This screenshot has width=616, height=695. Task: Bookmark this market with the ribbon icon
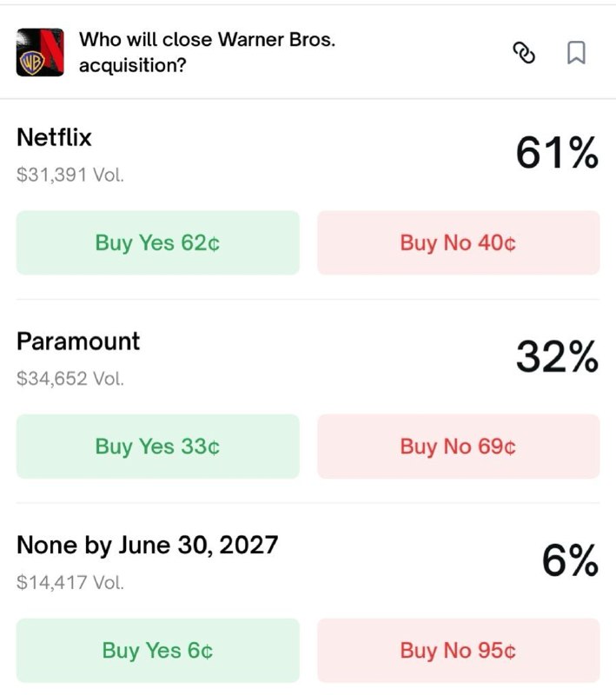click(574, 53)
